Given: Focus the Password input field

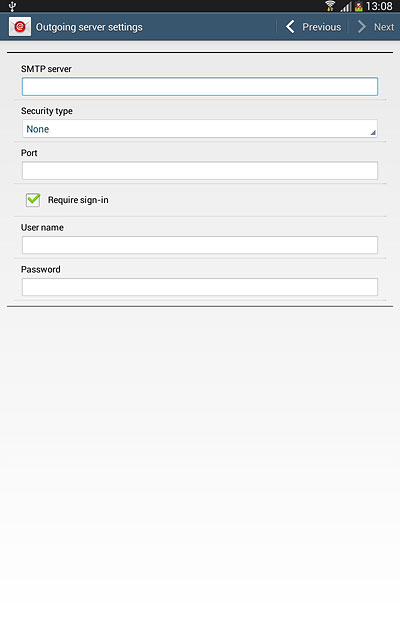Looking at the screenshot, I should [200, 287].
